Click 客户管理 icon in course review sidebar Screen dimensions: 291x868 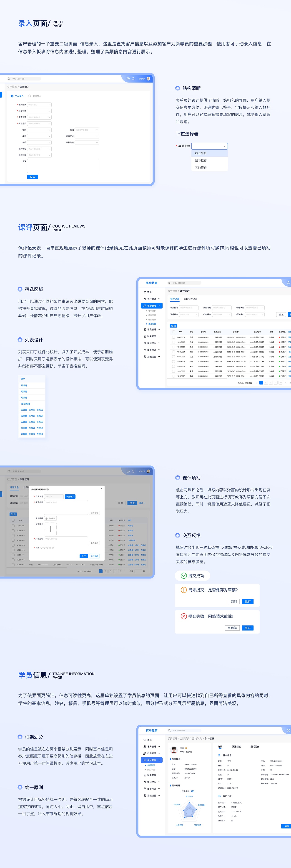(145, 299)
